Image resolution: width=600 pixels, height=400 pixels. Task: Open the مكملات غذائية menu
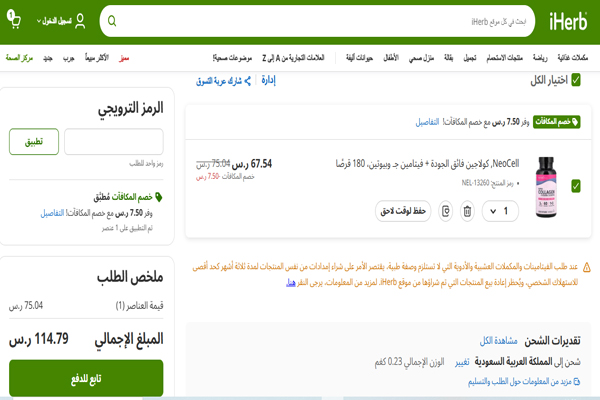coord(572,58)
